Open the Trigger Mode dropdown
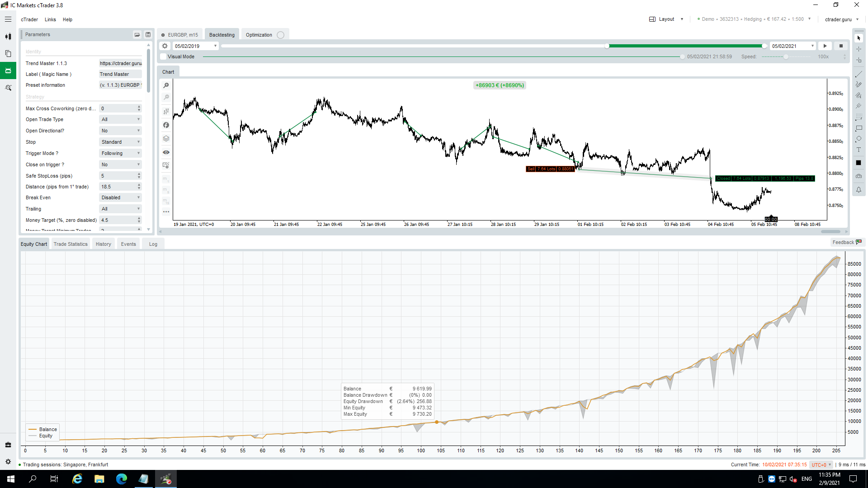Screen dimensions: 868x488 click(120, 153)
